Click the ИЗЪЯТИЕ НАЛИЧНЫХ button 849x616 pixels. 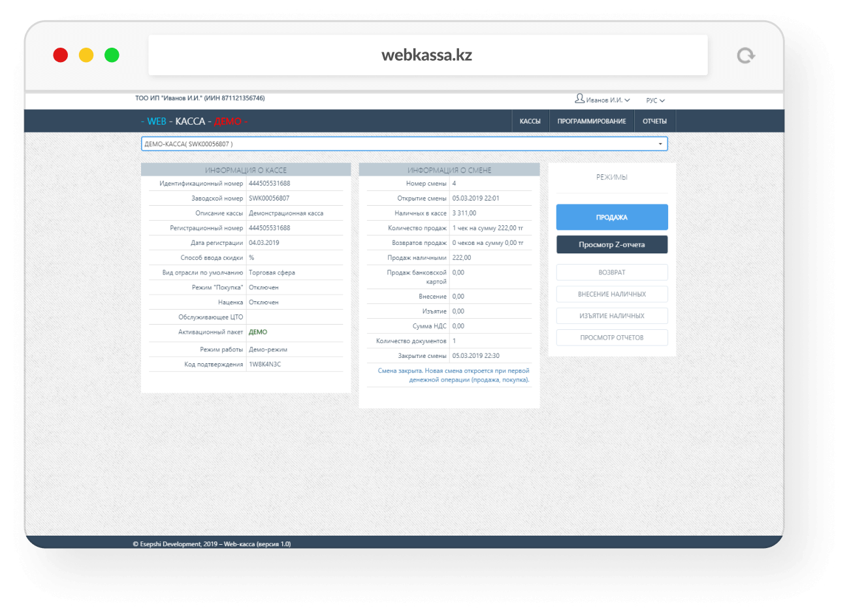[x=612, y=316]
